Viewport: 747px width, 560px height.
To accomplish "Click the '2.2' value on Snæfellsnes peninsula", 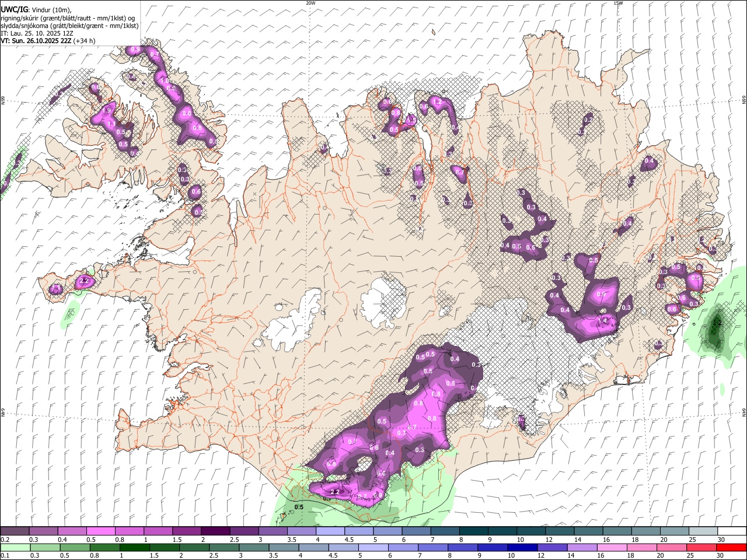I will tap(83, 281).
